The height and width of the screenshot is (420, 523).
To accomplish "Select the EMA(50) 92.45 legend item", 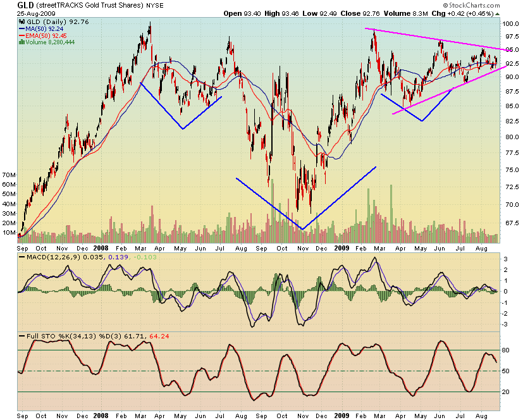I will [43, 35].
